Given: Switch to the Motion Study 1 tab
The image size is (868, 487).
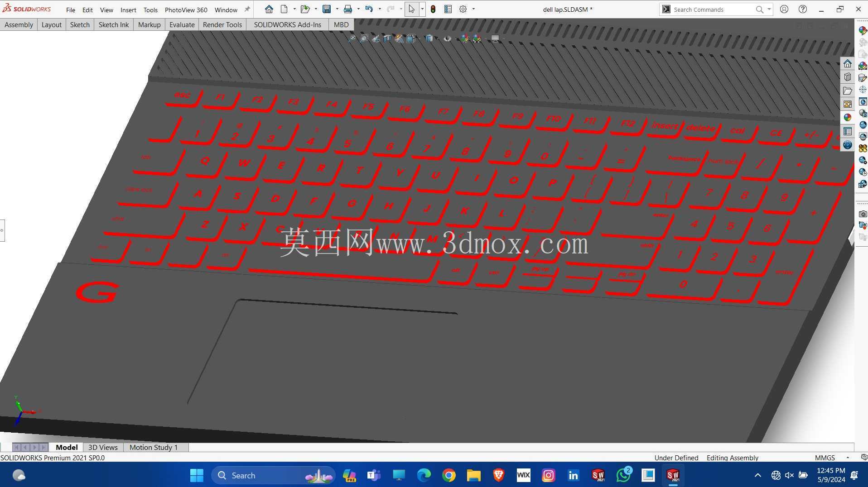Looking at the screenshot, I should [154, 447].
